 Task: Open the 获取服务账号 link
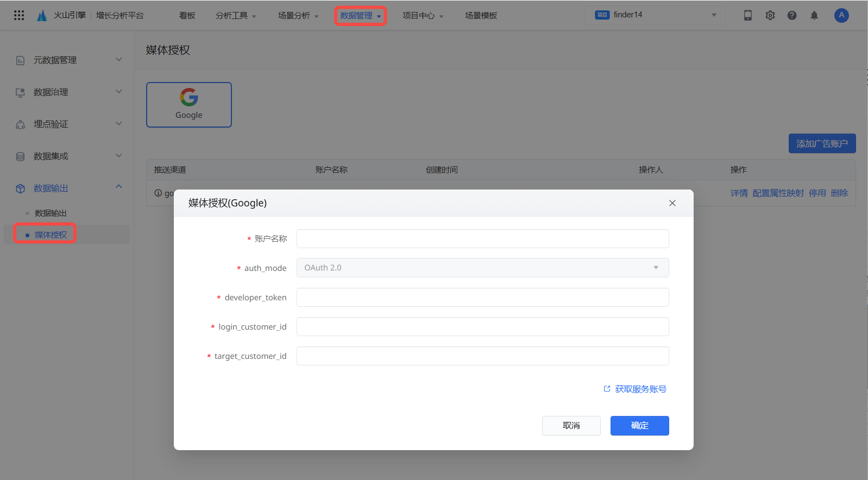click(635, 389)
